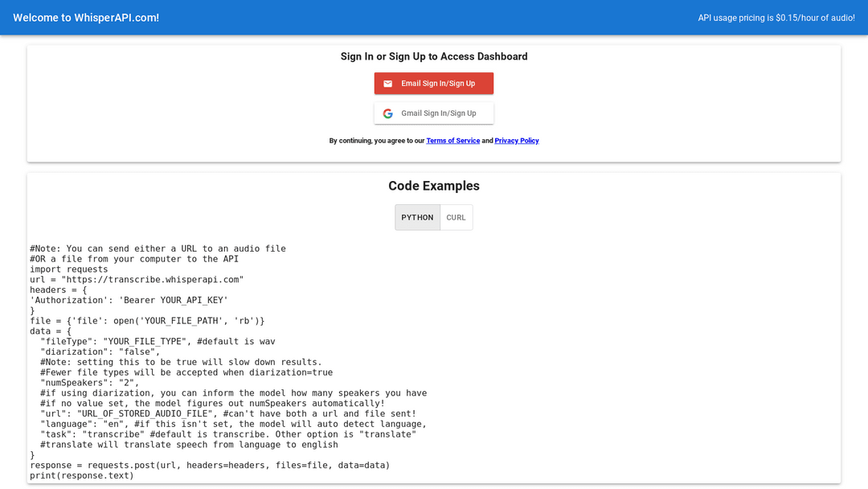
Task: Click the "diarization": "false" line
Action: coord(100,351)
